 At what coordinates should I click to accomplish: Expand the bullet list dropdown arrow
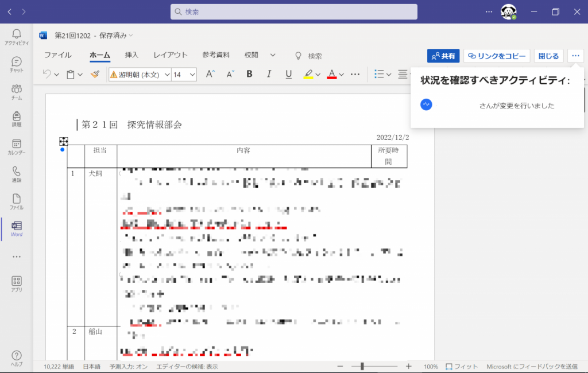click(389, 74)
